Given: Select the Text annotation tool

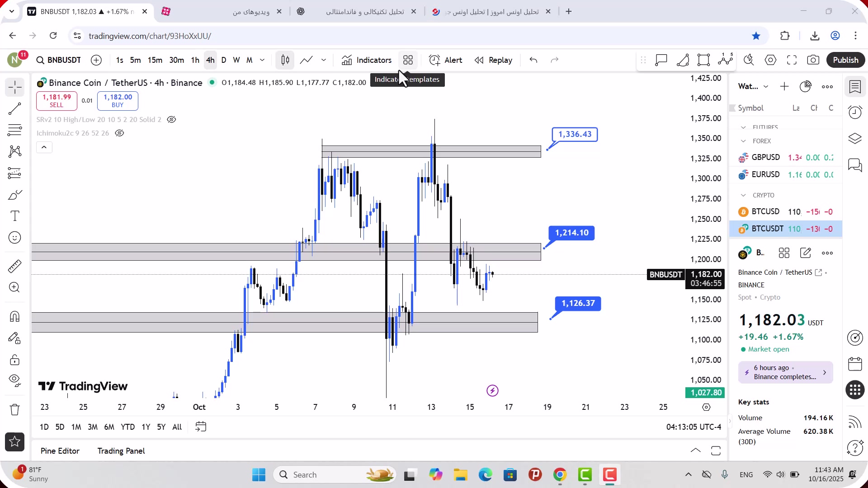Looking at the screenshot, I should click(x=15, y=216).
